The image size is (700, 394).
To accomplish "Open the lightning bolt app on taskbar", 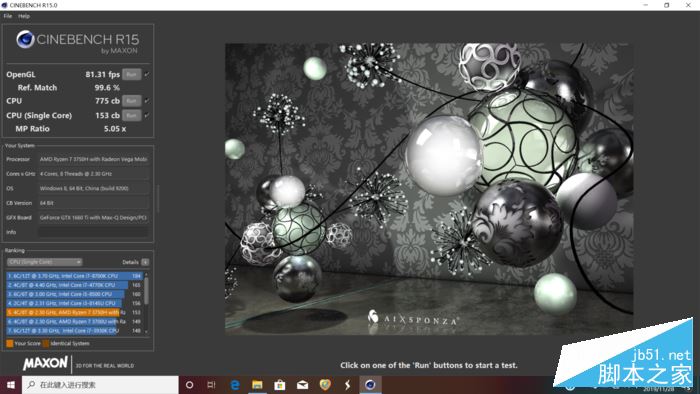I will (x=347, y=385).
